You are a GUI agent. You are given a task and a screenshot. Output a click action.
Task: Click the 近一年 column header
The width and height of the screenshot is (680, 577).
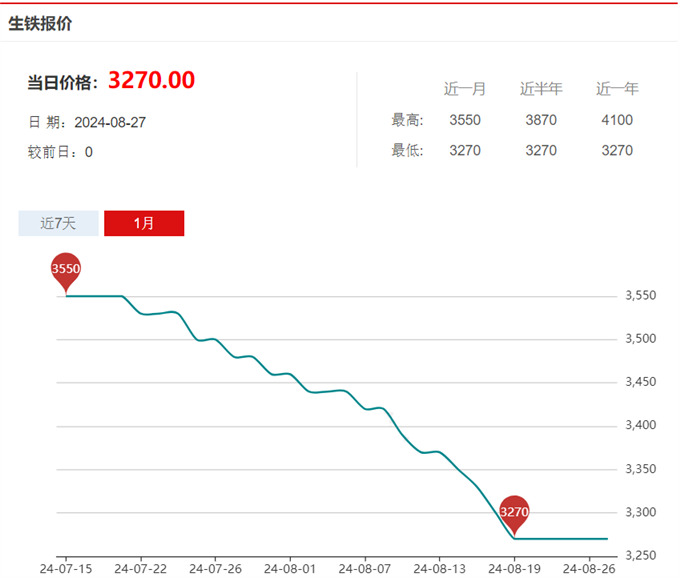point(617,89)
